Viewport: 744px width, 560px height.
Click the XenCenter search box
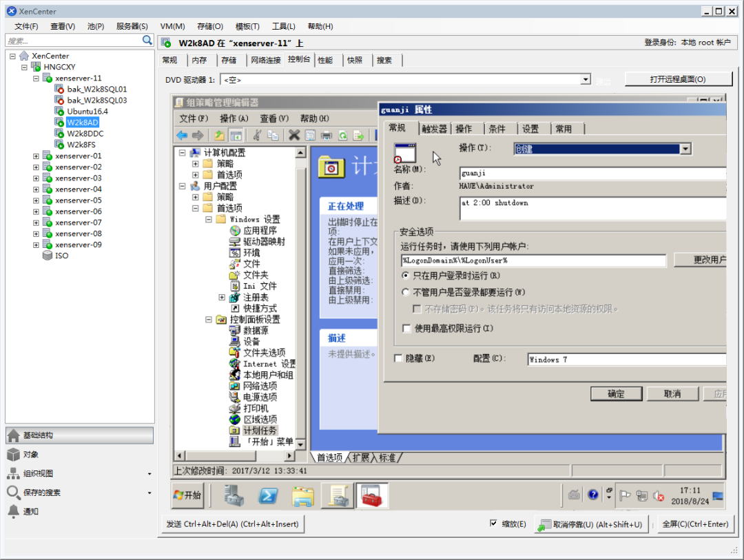tap(74, 41)
